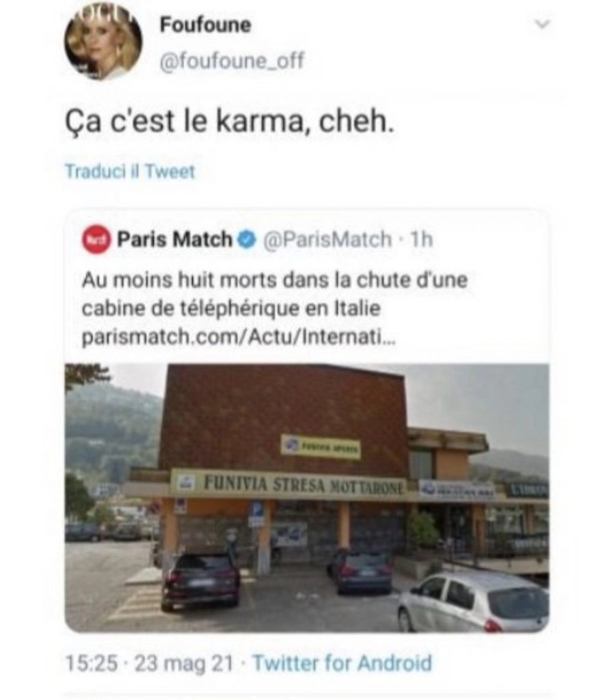Click the @ParisMatch handle
Screen dimensions: 601x700
328,240
